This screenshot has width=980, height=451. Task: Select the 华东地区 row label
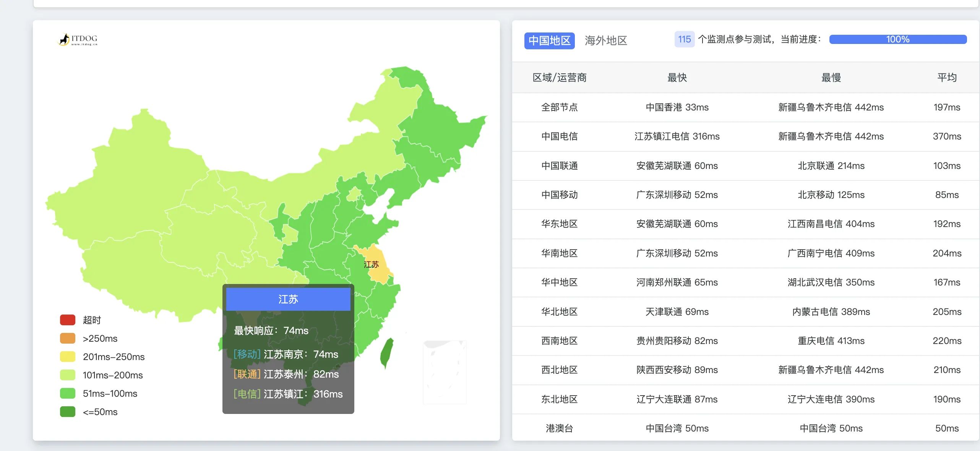tap(559, 224)
